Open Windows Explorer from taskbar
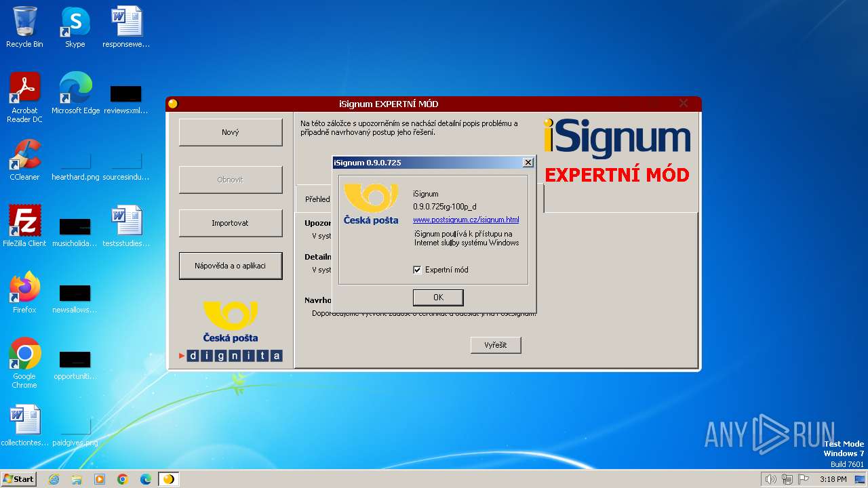This screenshot has width=868, height=488. click(x=77, y=479)
